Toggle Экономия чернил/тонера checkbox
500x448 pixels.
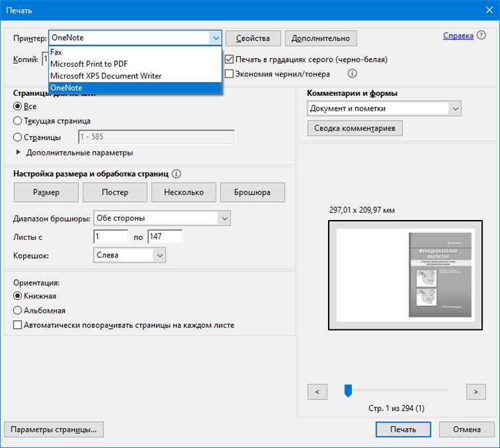pos(229,73)
